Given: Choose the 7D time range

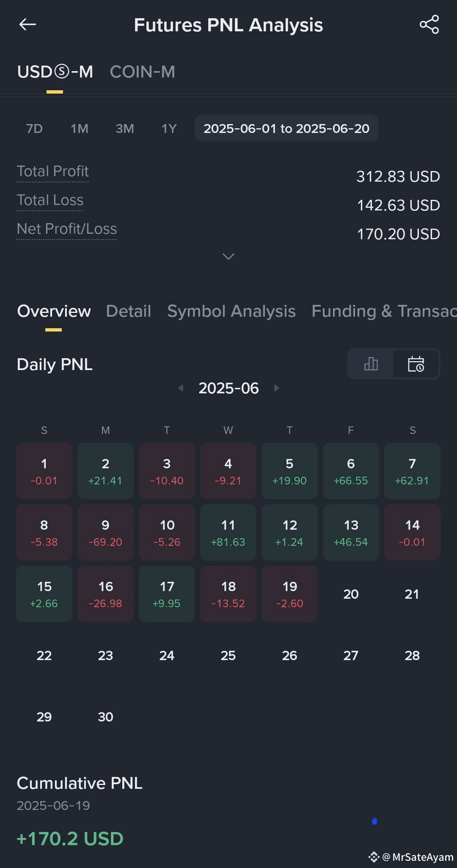Looking at the screenshot, I should pyautogui.click(x=35, y=128).
